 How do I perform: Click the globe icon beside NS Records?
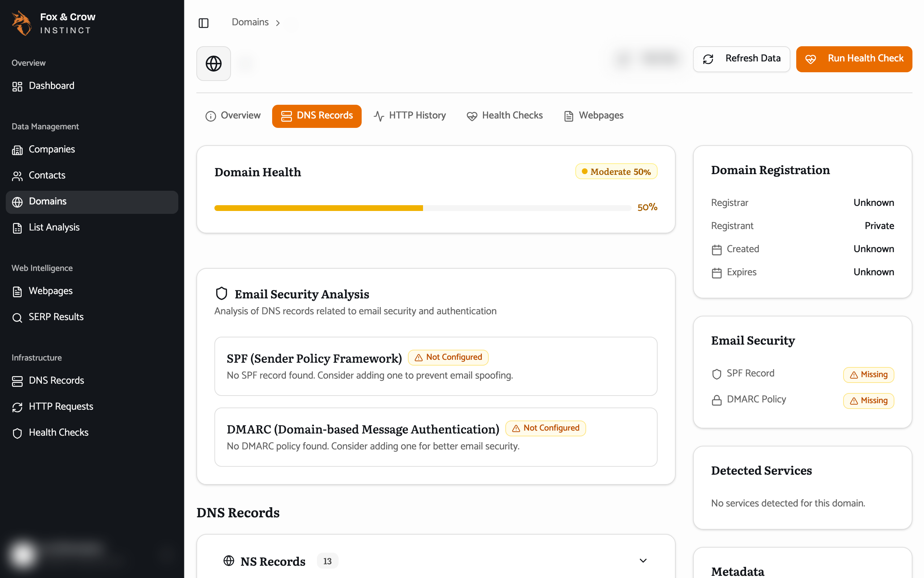click(229, 560)
